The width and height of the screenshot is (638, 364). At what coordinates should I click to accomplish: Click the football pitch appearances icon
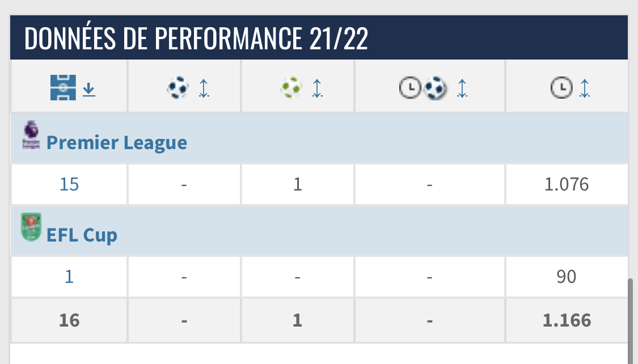point(63,88)
